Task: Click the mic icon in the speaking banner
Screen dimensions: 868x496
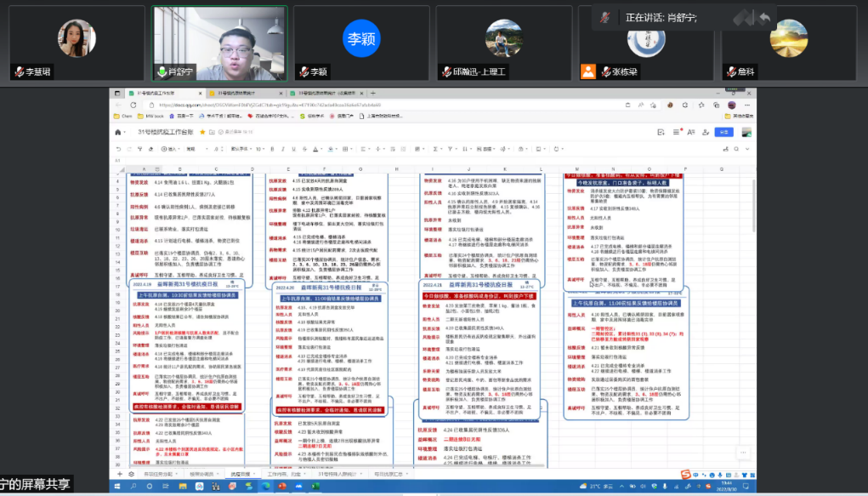Action: point(605,18)
